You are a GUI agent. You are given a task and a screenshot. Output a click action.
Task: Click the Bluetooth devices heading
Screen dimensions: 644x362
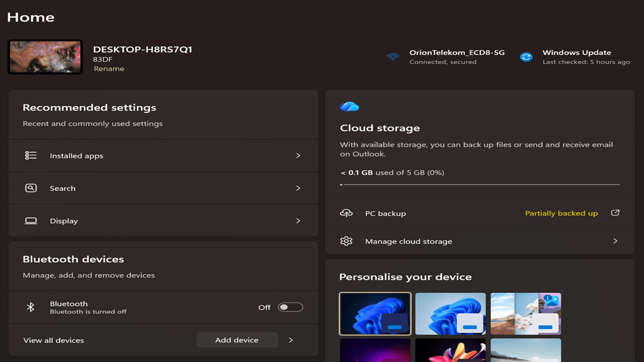tap(74, 259)
